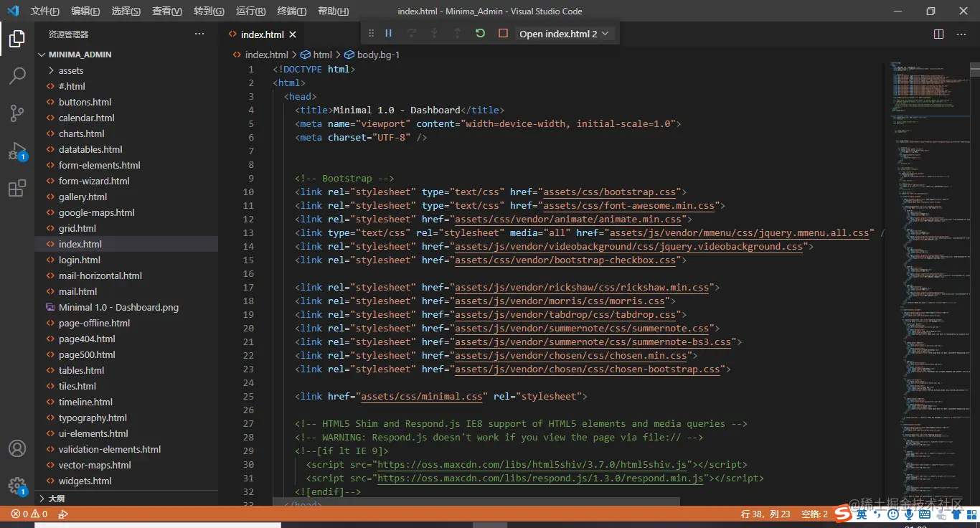The image size is (980, 528).
Task: Select the index.html editor tab
Action: click(263, 34)
